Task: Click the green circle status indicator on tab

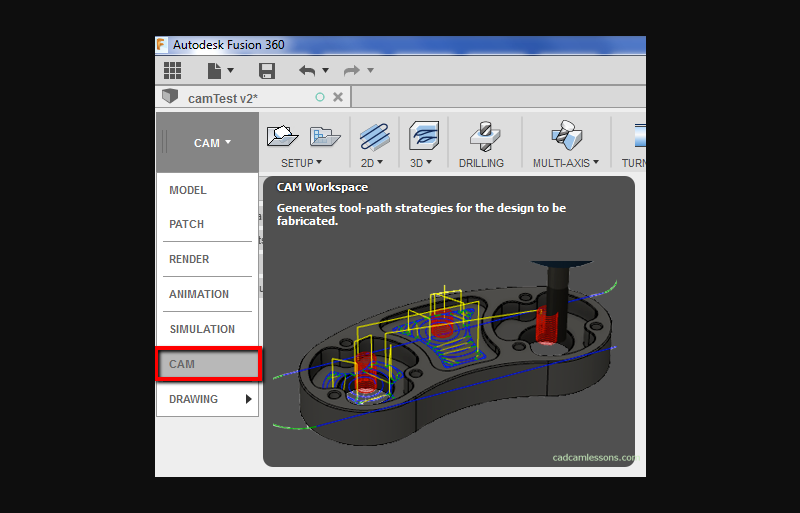Action: (x=320, y=97)
